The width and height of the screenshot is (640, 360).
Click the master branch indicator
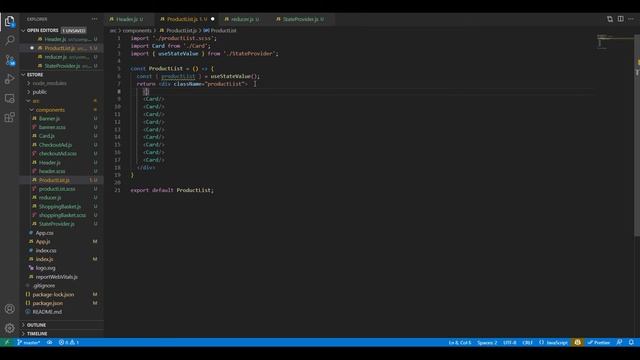[x=29, y=342]
